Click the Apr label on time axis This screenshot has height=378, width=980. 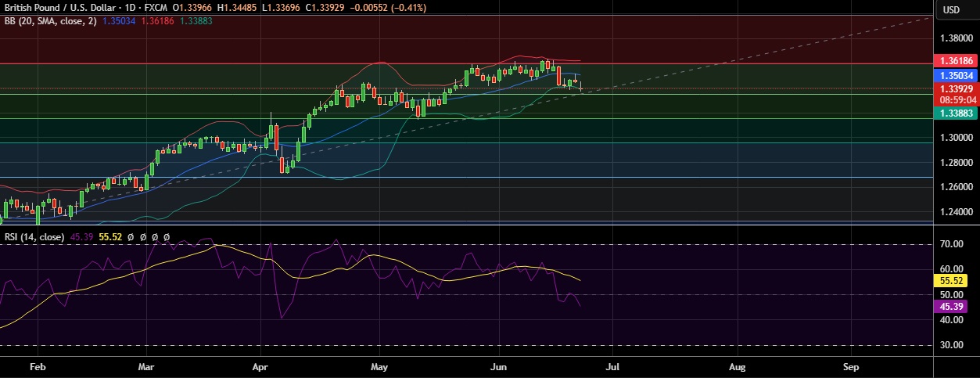(261, 366)
